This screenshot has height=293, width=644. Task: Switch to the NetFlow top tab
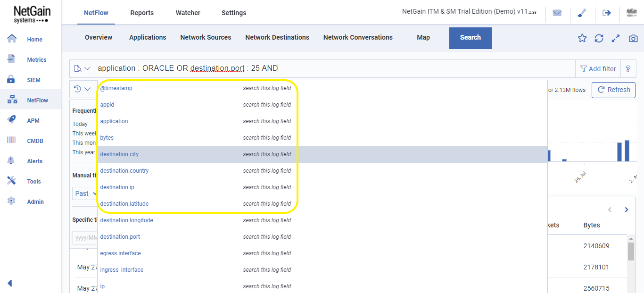coord(96,13)
